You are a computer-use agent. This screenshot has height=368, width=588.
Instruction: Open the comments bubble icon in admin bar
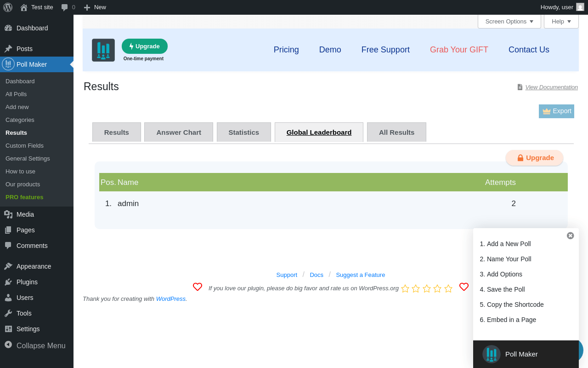(65, 7)
